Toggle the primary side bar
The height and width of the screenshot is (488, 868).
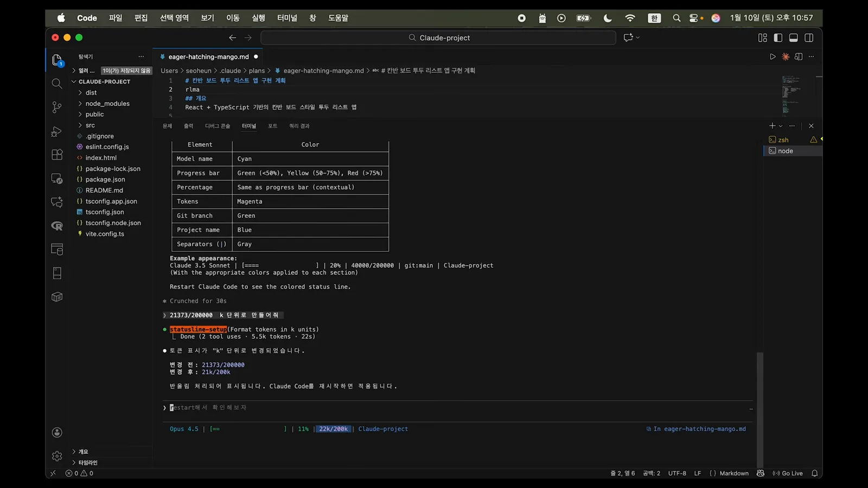point(778,37)
